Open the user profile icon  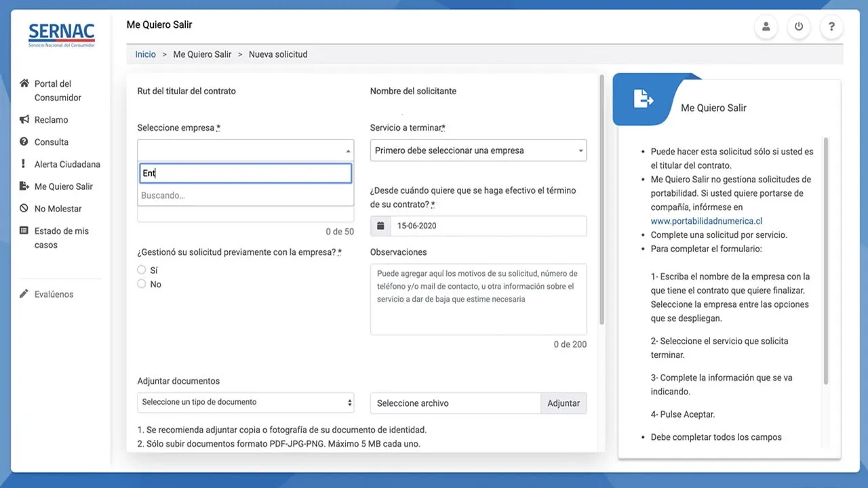tap(766, 27)
